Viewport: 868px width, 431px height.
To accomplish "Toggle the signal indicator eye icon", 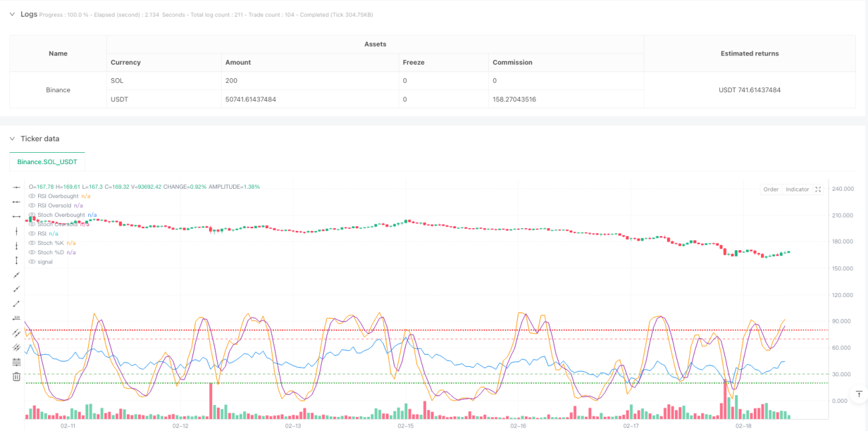I will pos(32,262).
